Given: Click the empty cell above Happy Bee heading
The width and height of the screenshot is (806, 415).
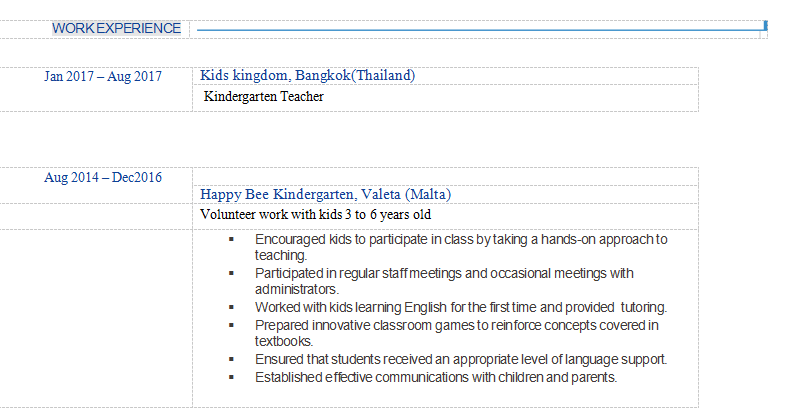Looking at the screenshot, I should (444, 176).
